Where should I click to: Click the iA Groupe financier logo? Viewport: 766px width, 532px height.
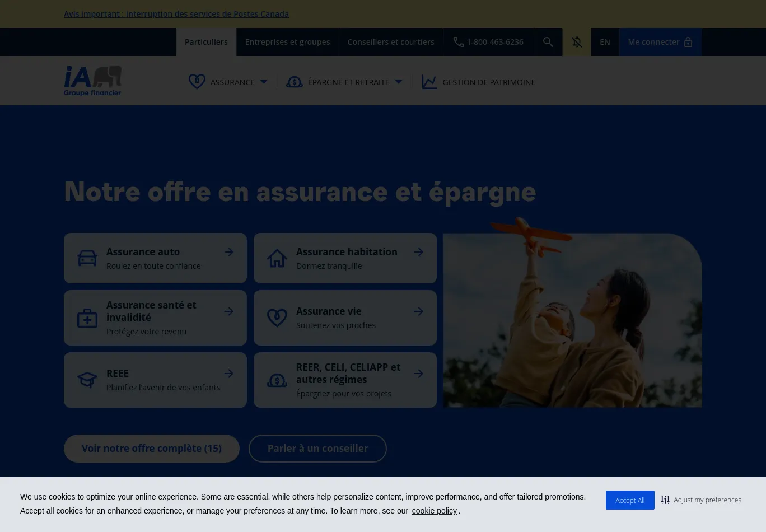coord(93,81)
